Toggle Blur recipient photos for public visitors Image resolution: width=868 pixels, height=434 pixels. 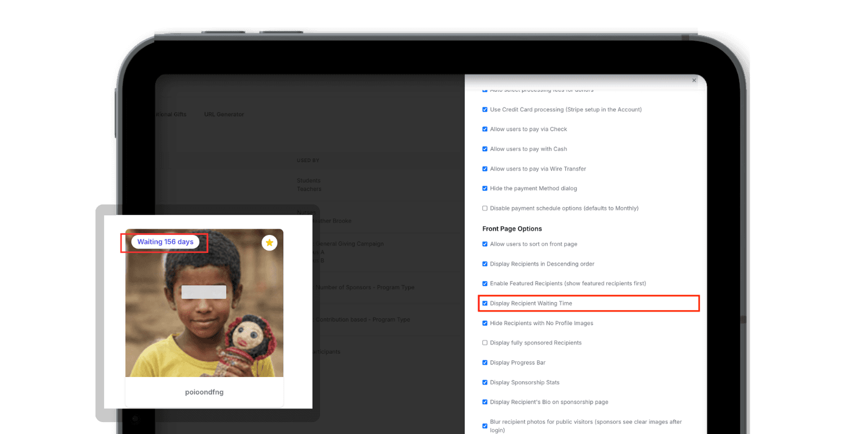[485, 426]
